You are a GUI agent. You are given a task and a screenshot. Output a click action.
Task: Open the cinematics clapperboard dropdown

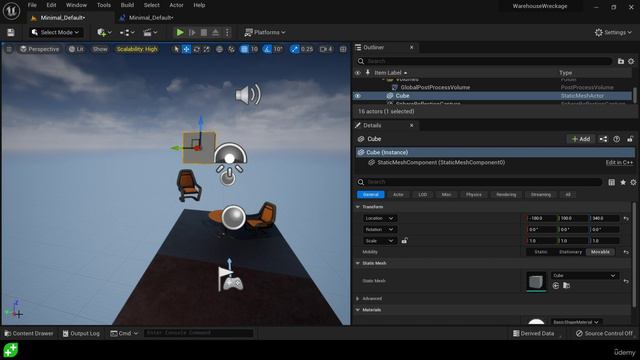150,32
